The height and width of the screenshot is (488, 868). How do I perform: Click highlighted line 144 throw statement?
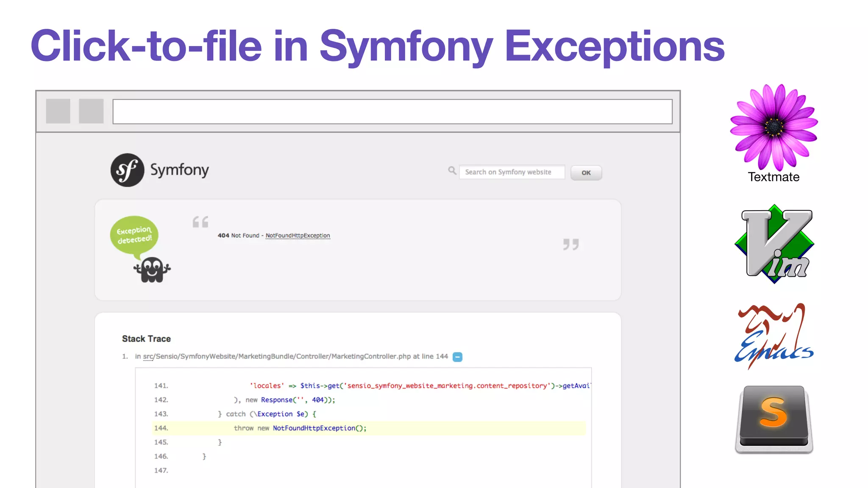[369, 428]
